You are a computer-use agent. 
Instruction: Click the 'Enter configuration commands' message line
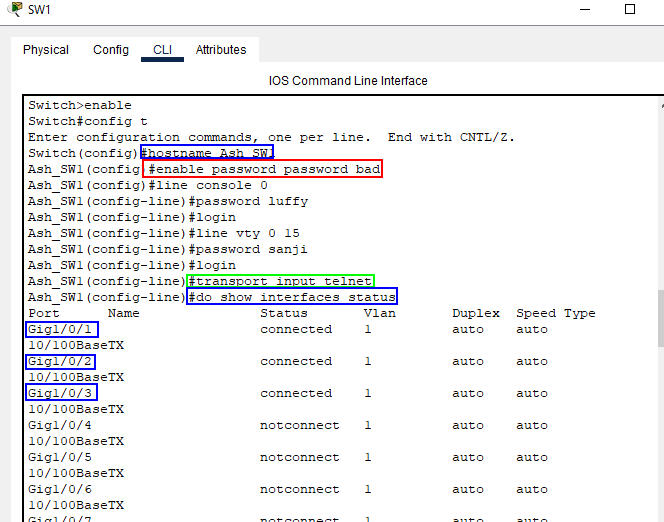[x=271, y=138]
